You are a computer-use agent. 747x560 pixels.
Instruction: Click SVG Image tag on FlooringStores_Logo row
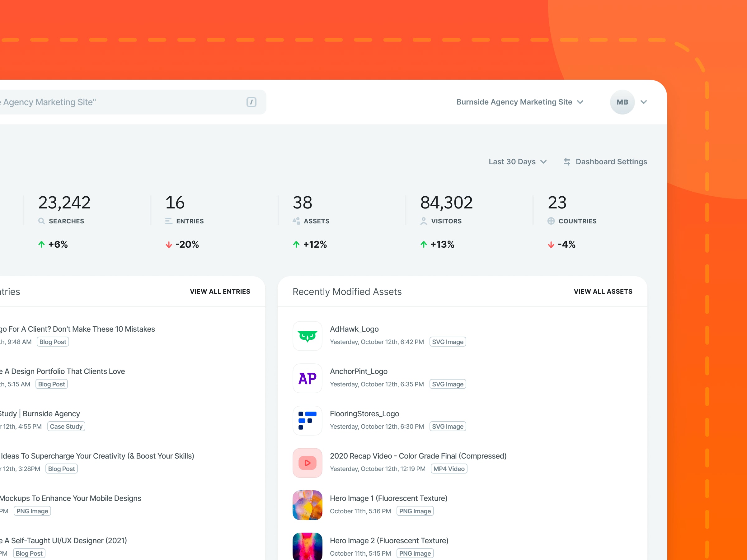click(x=448, y=426)
